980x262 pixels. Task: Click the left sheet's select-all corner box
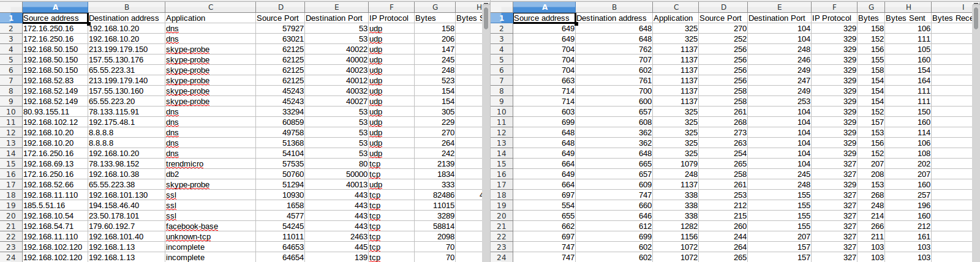(11, 7)
